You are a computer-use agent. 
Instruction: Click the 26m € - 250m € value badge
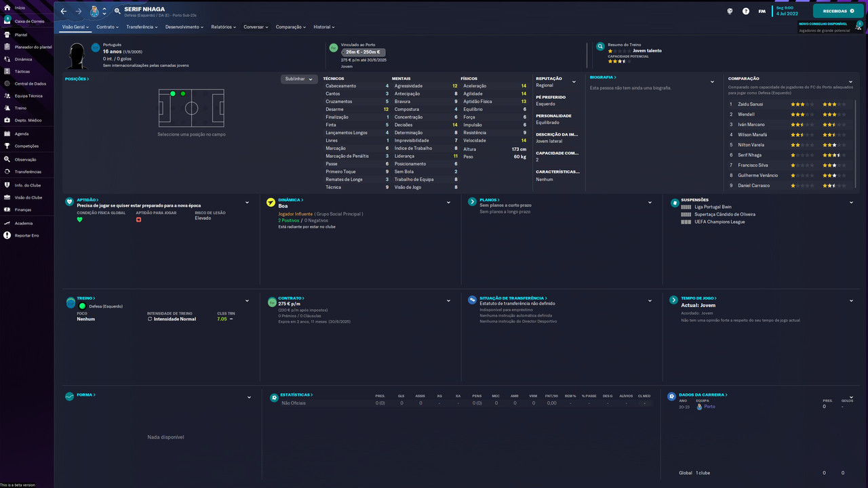tap(364, 52)
